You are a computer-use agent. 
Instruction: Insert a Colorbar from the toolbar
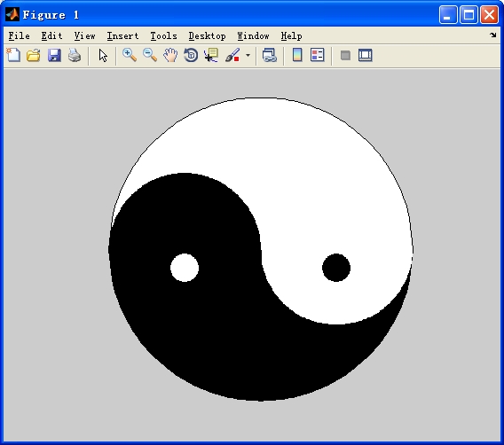[x=297, y=55]
